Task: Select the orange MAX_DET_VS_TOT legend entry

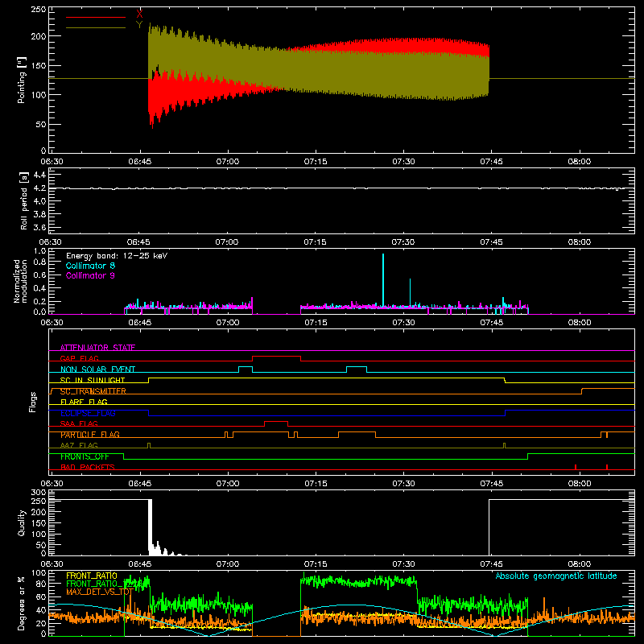Action: tap(99, 592)
